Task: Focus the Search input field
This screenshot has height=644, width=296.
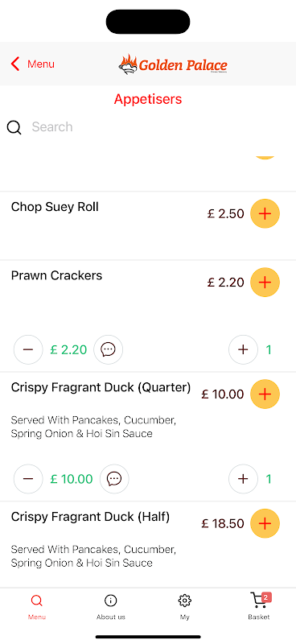Action: tap(160, 127)
